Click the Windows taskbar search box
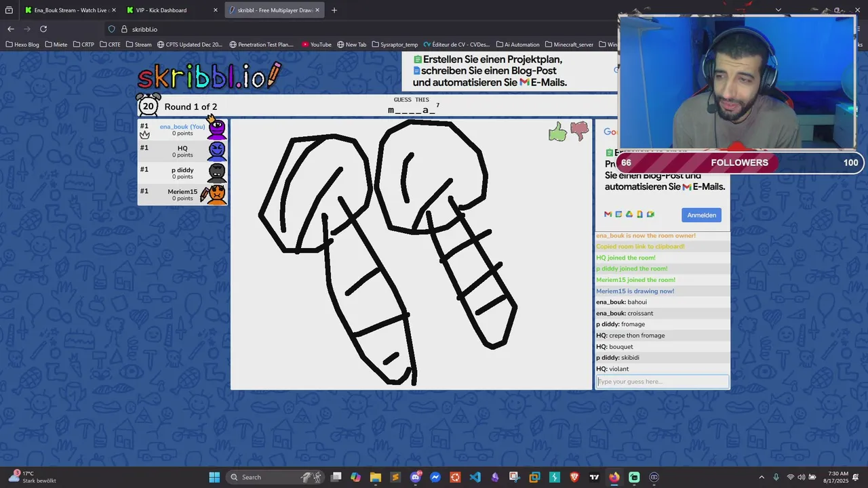The image size is (868, 488). [275, 477]
